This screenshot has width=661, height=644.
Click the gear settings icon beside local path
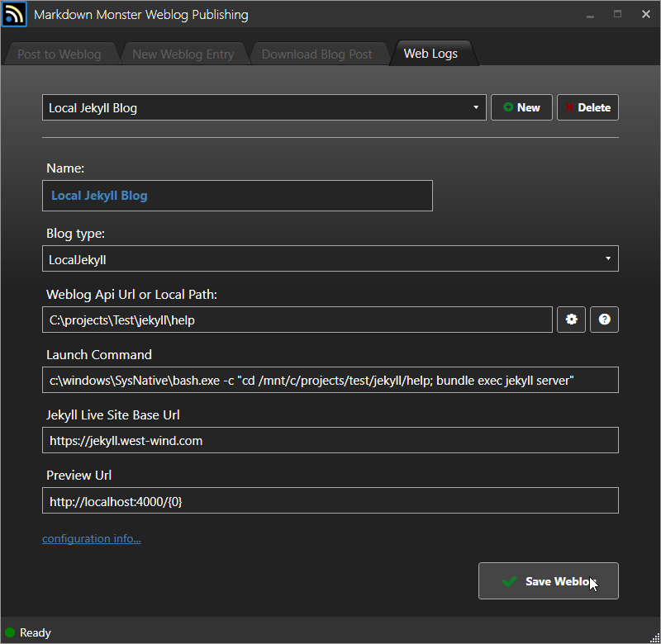coord(571,320)
